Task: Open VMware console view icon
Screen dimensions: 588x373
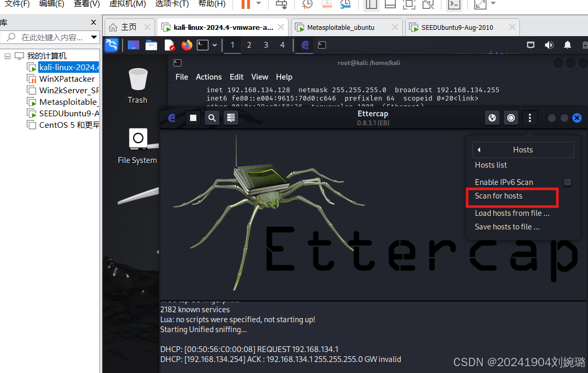Action: pos(454,4)
